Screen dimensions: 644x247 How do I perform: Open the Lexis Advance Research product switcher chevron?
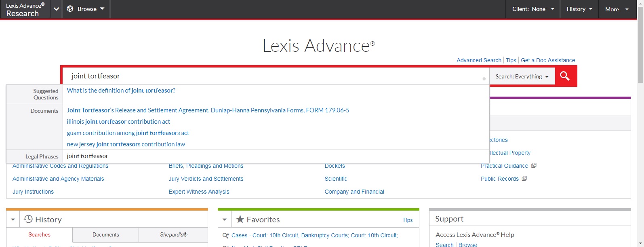tap(56, 9)
